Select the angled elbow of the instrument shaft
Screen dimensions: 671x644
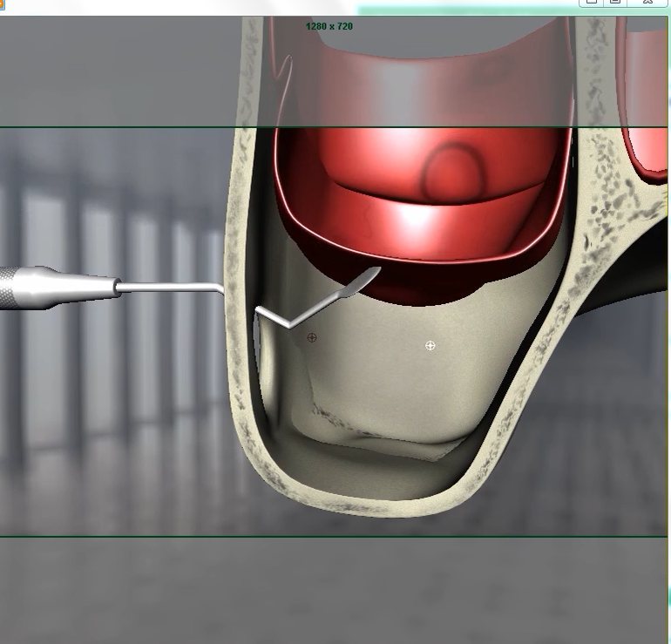(x=288, y=325)
